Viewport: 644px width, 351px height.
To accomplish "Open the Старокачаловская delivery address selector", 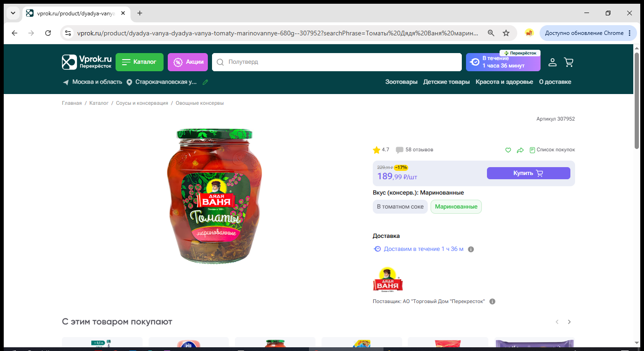I will tap(162, 82).
